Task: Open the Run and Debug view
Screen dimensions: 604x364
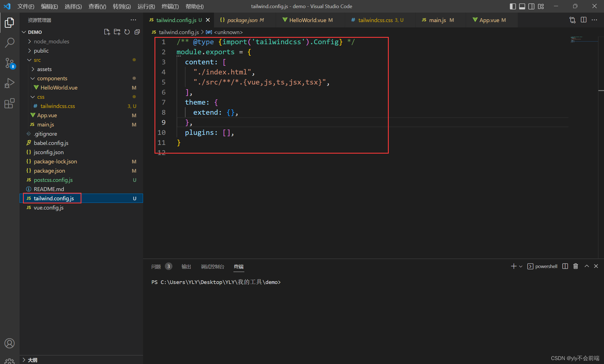Action: click(x=10, y=83)
